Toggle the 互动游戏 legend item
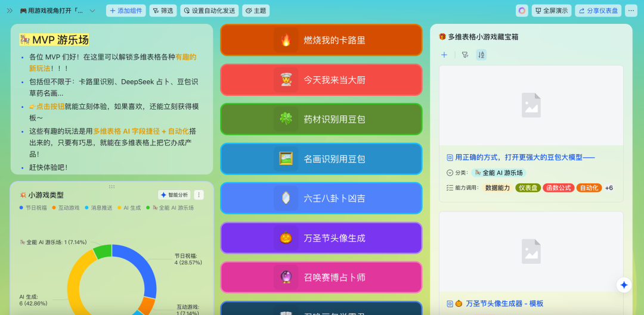 [66, 208]
